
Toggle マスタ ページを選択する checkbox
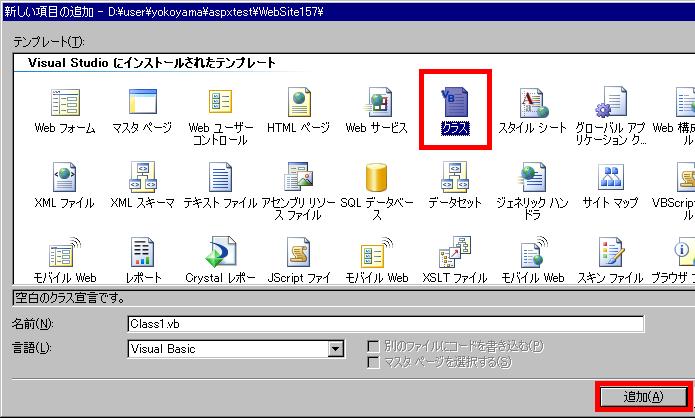[374, 362]
